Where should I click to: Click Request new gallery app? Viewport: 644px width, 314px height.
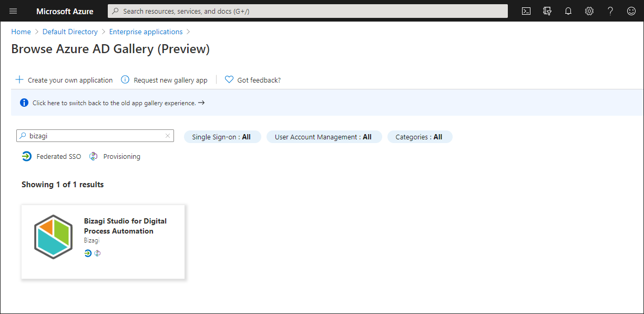click(165, 80)
